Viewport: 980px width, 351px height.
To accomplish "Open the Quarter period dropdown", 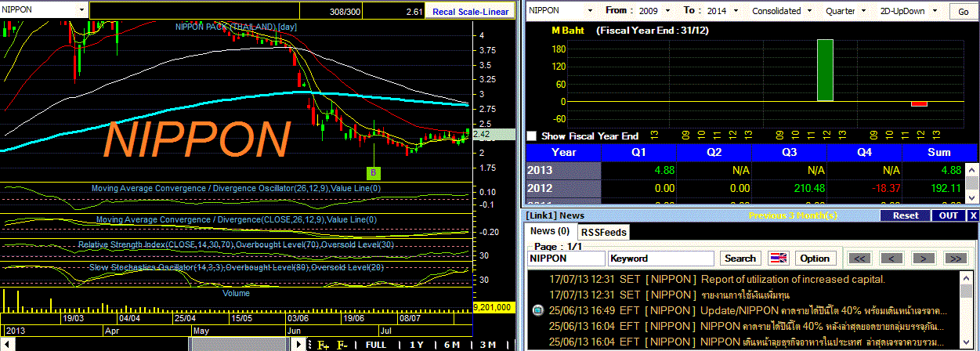I will [x=865, y=11].
